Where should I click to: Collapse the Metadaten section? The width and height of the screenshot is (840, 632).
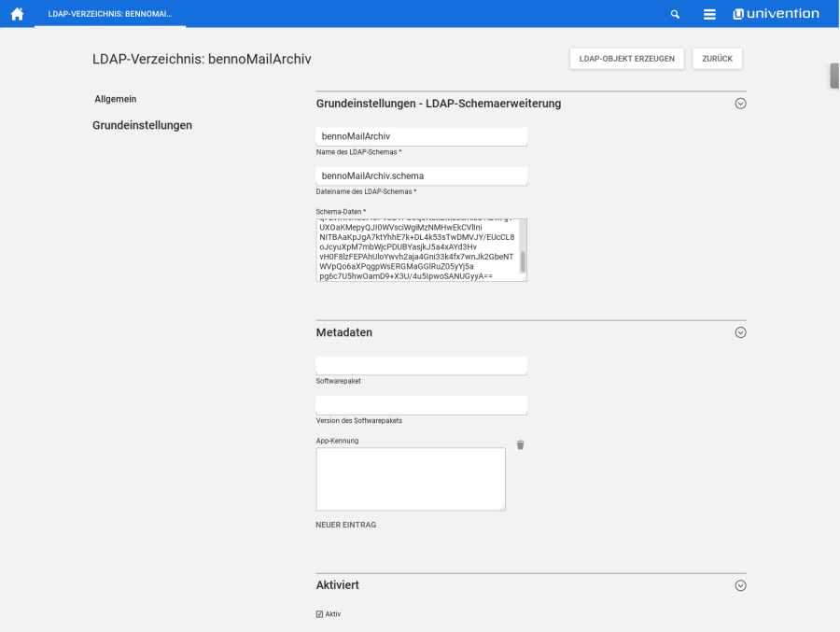740,332
